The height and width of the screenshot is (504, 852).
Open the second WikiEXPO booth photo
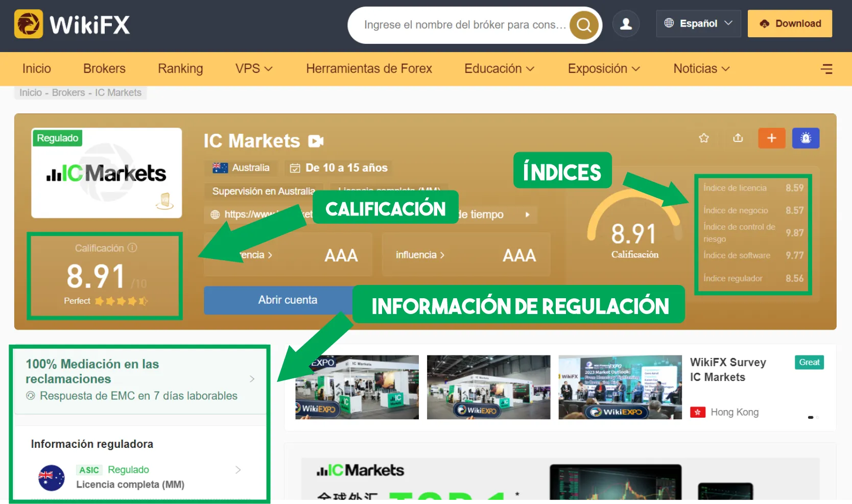tap(489, 387)
